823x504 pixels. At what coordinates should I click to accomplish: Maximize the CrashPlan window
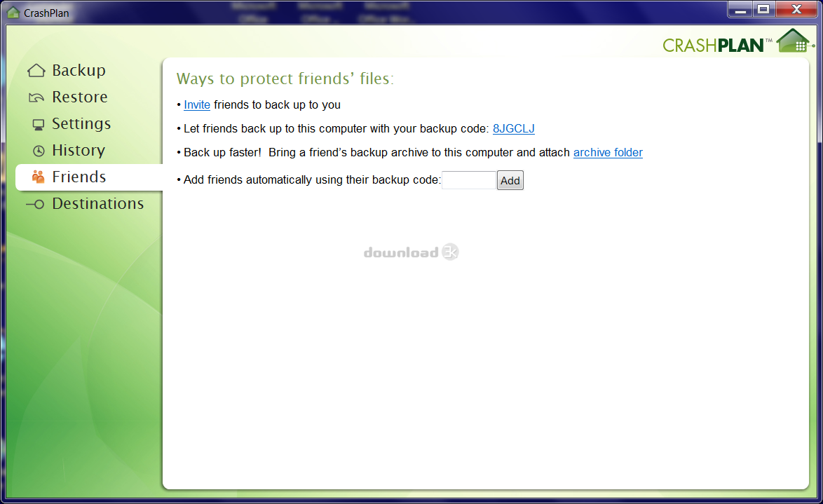click(763, 9)
